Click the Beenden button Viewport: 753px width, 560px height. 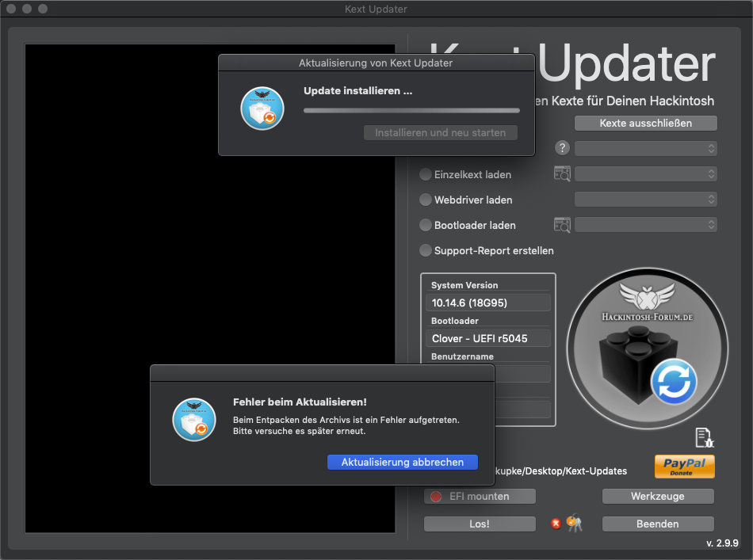coord(658,524)
